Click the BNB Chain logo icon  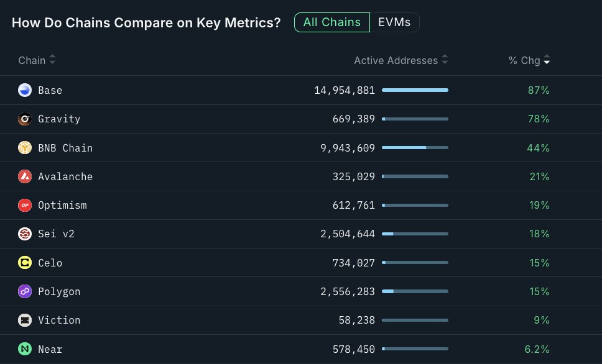(x=25, y=148)
